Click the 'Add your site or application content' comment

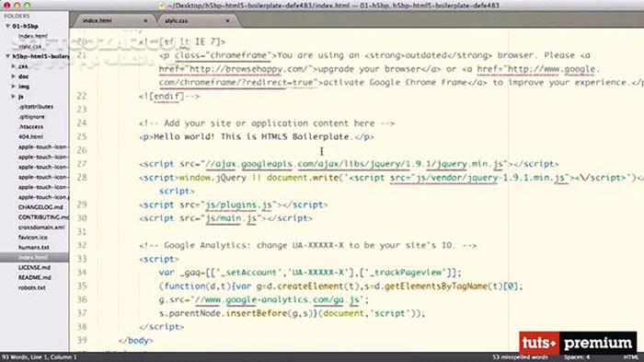[267, 123]
